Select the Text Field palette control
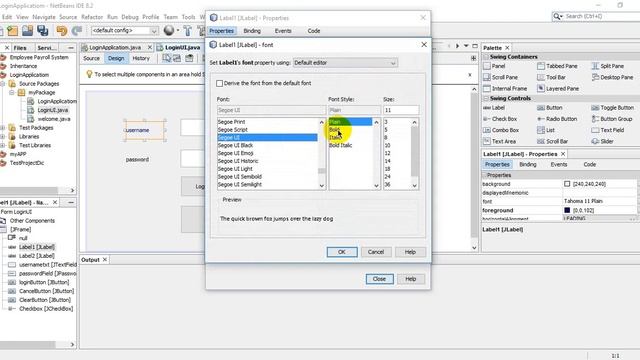This screenshot has width=640, height=360. point(608,130)
